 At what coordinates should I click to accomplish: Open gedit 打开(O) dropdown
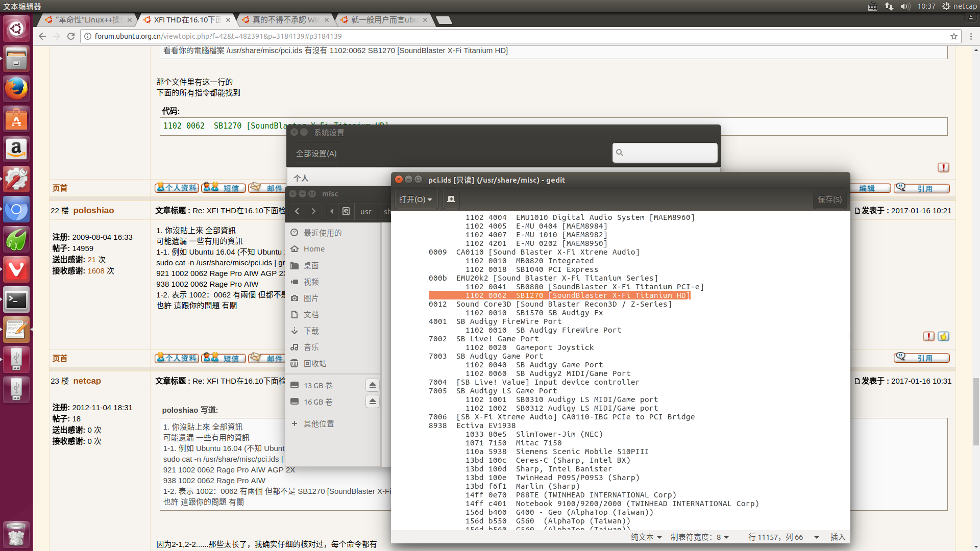[x=415, y=199]
